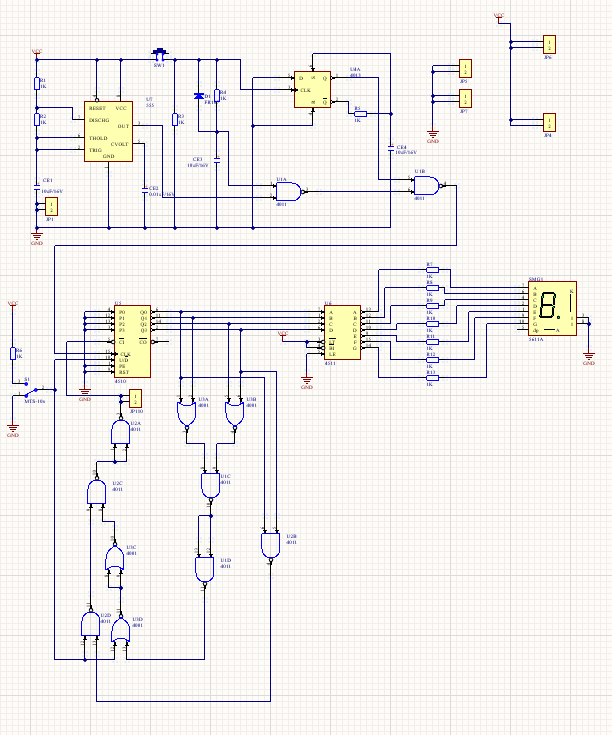Select resistor R3
Viewport: 612px width, 735px height.
point(175,120)
